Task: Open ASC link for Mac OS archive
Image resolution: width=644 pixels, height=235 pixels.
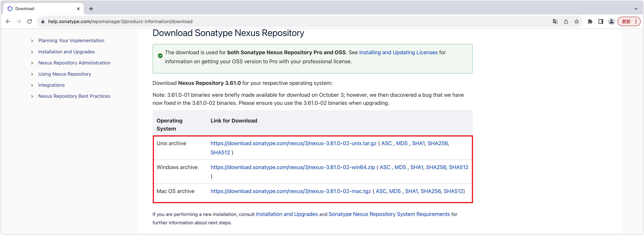Action: 381,191
